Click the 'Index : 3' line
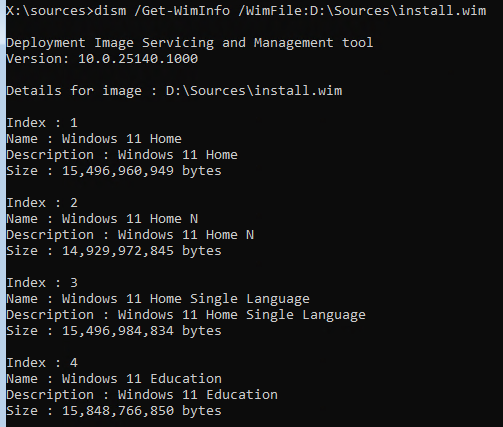Viewport: 503px width, 427px height. coord(42,283)
